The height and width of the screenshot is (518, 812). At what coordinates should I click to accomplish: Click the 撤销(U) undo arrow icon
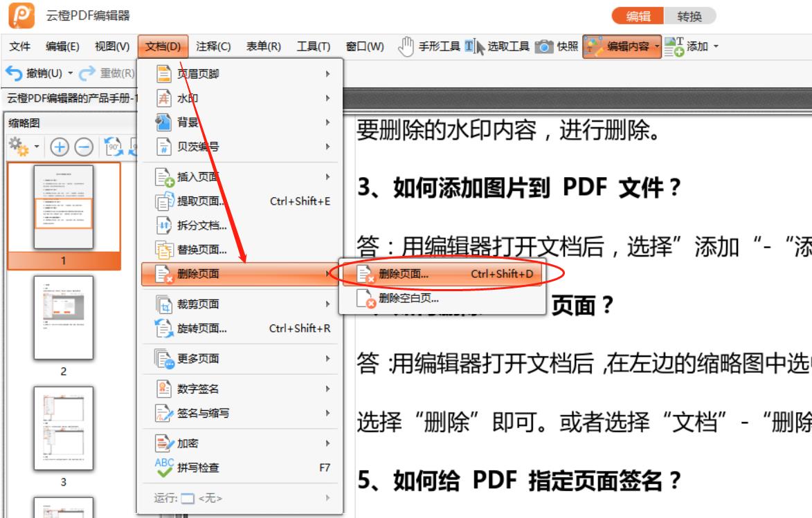(x=14, y=73)
